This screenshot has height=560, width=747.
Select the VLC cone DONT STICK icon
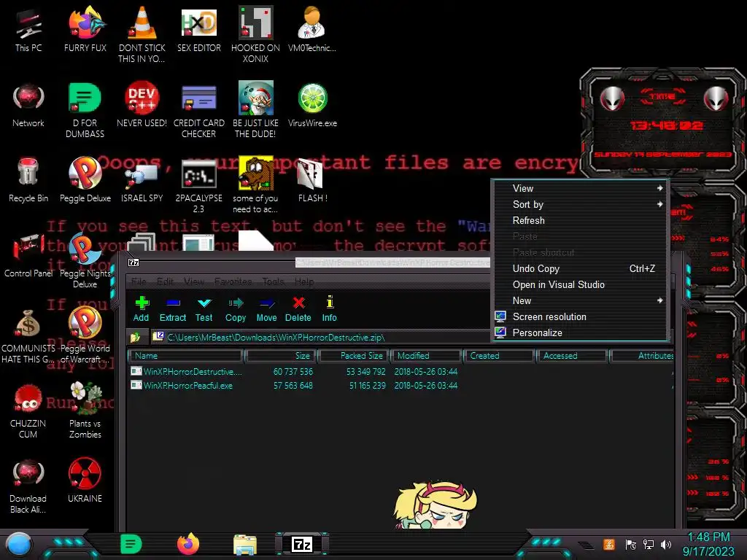pyautogui.click(x=142, y=34)
